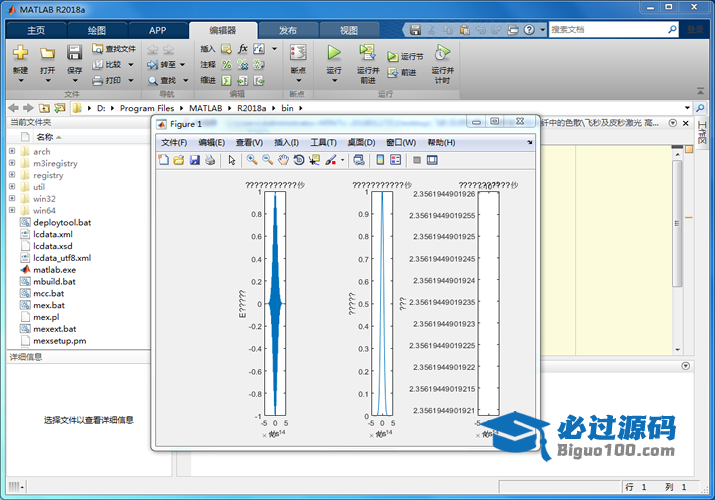The width and height of the screenshot is (715, 500).
Task: Open Figure 1 File (文件) menu
Action: coord(174,143)
